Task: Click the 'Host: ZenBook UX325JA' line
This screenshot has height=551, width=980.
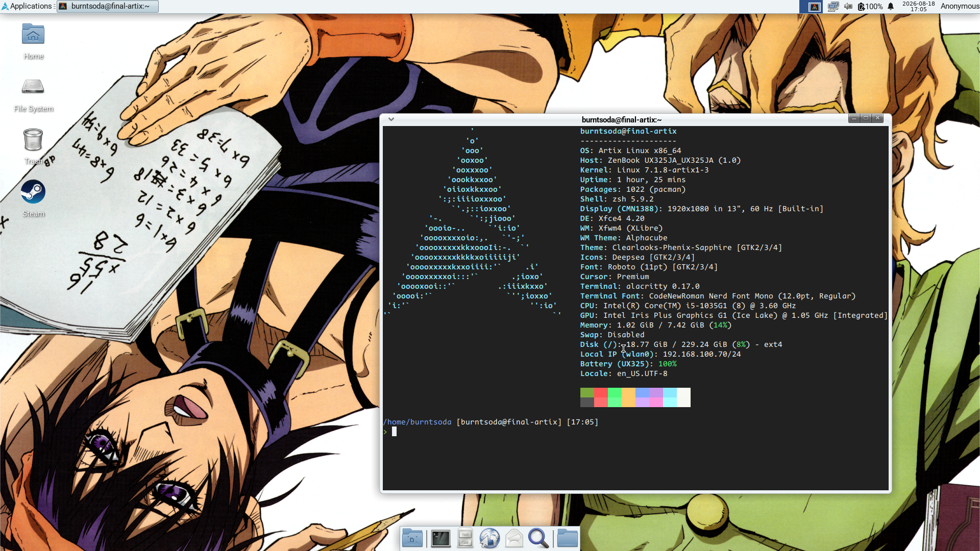Action: [x=660, y=160]
